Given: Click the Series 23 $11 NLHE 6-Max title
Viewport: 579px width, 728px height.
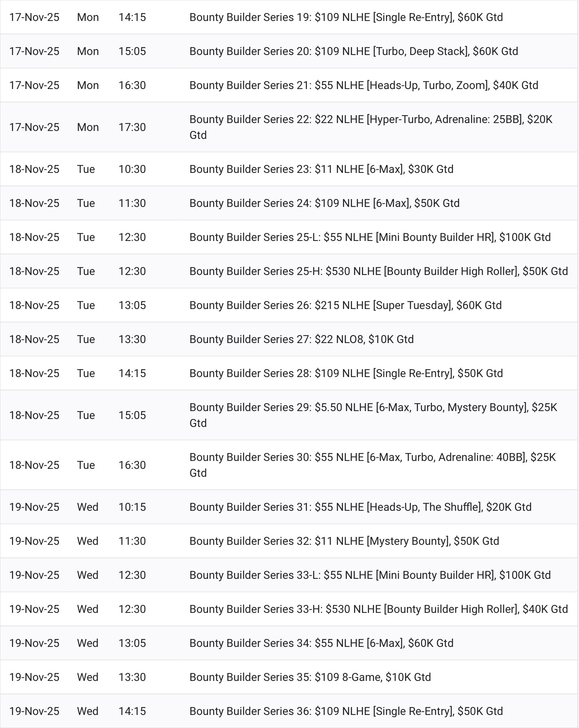Looking at the screenshot, I should click(x=321, y=169).
